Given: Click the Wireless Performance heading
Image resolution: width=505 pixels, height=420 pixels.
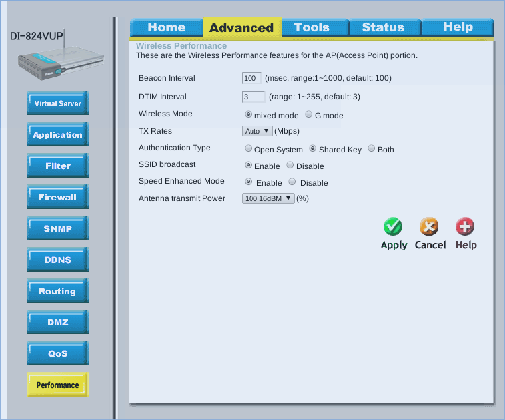Looking at the screenshot, I should [181, 46].
